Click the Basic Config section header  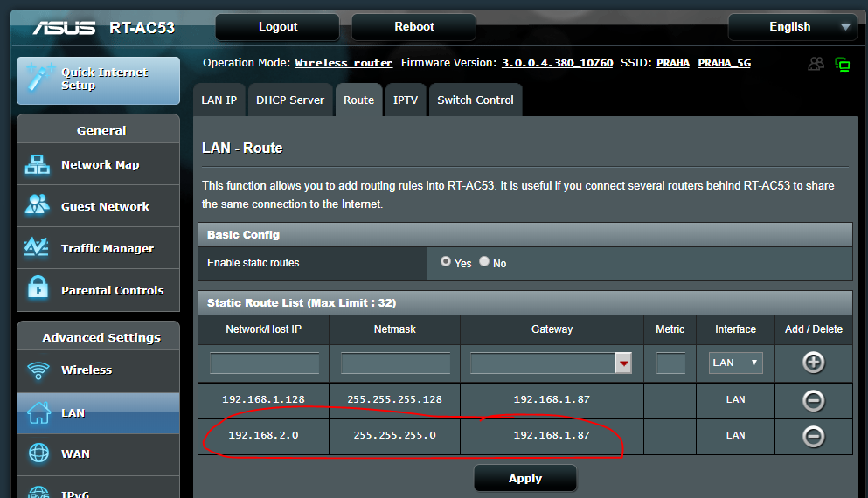click(525, 235)
